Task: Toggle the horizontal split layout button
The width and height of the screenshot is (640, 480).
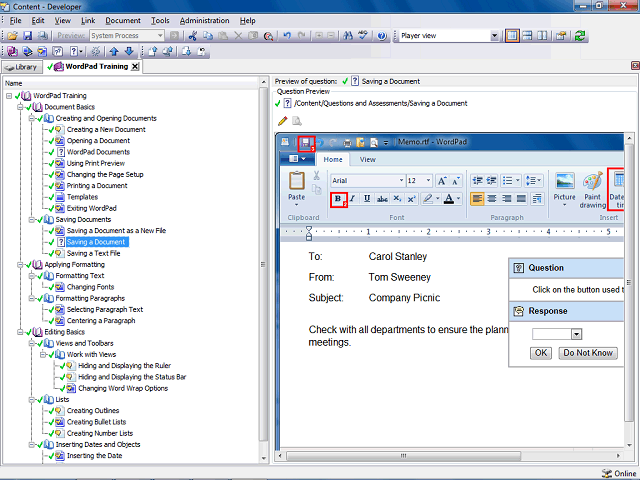Action: [527, 36]
